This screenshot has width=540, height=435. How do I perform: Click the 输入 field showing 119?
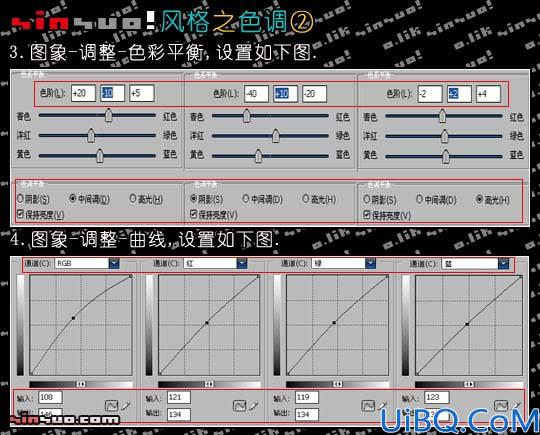tap(307, 397)
